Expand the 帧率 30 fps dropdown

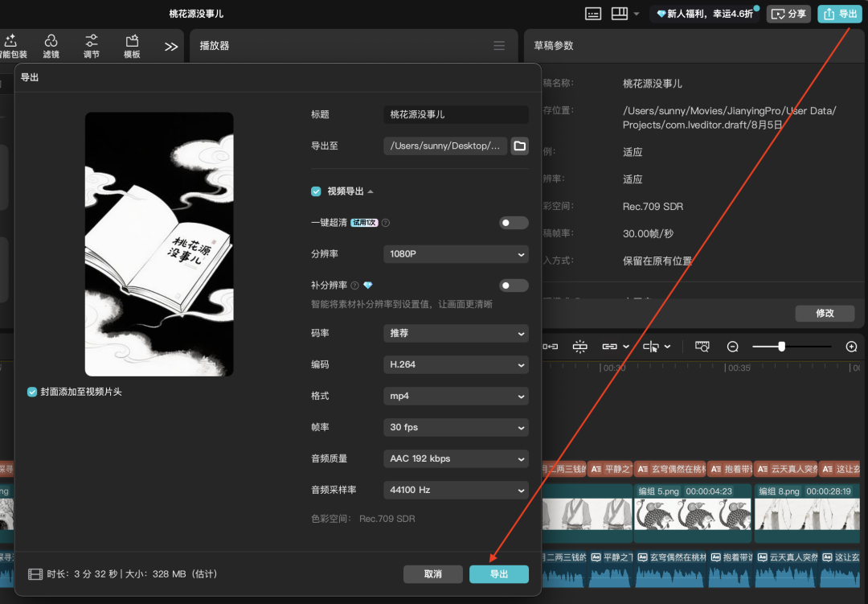456,427
